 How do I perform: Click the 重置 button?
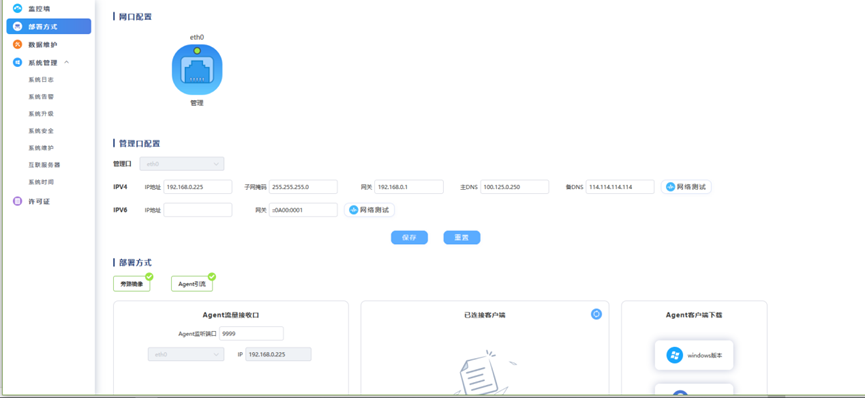[x=462, y=237]
